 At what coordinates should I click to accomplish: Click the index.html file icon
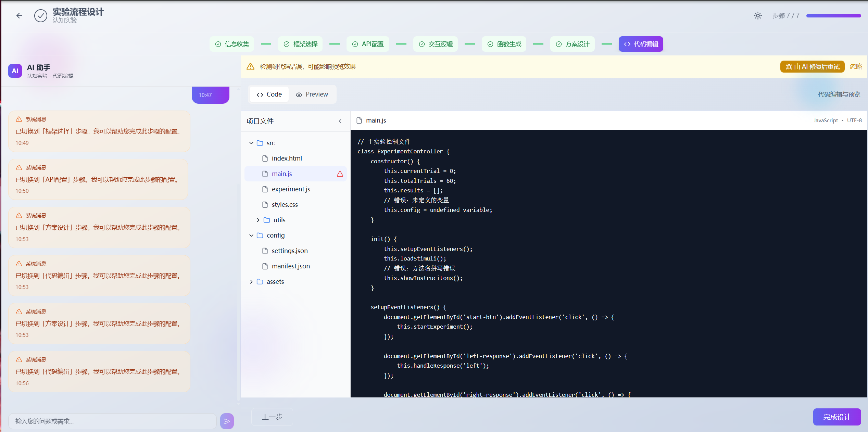coord(265,158)
